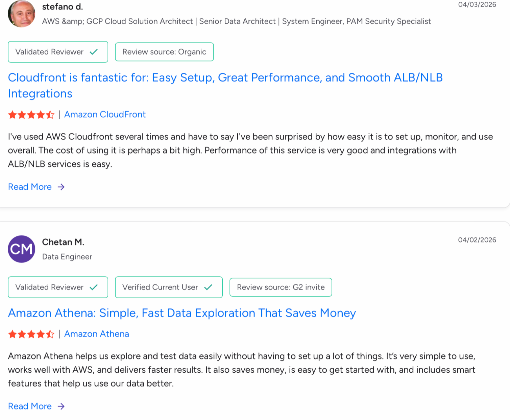
Task: Click the green checkmark on stefano's Validated Reviewer badge
Action: point(93,52)
